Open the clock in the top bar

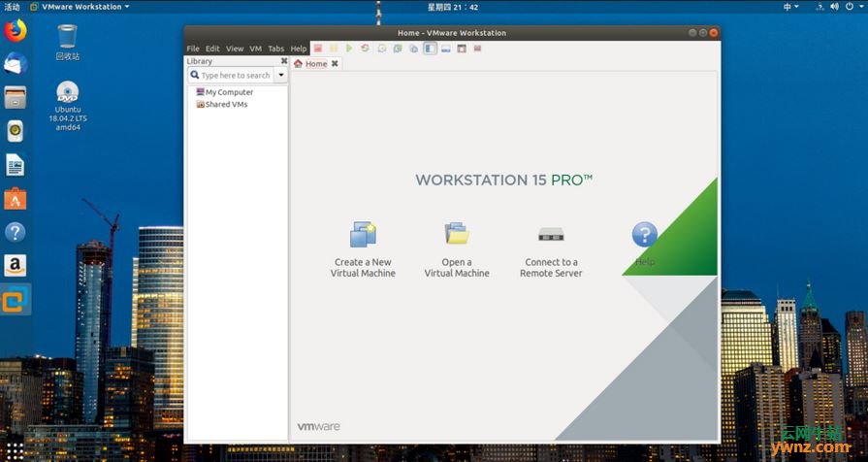(452, 7)
